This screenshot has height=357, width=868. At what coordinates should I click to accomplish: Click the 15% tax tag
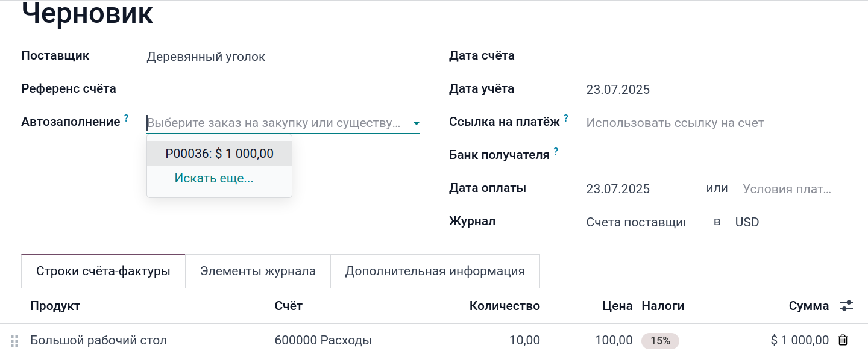[660, 341]
